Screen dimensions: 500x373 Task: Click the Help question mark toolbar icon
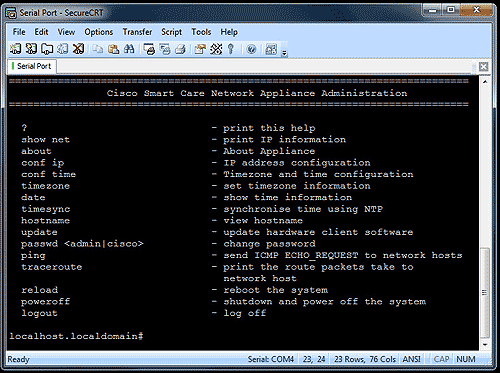coord(251,49)
